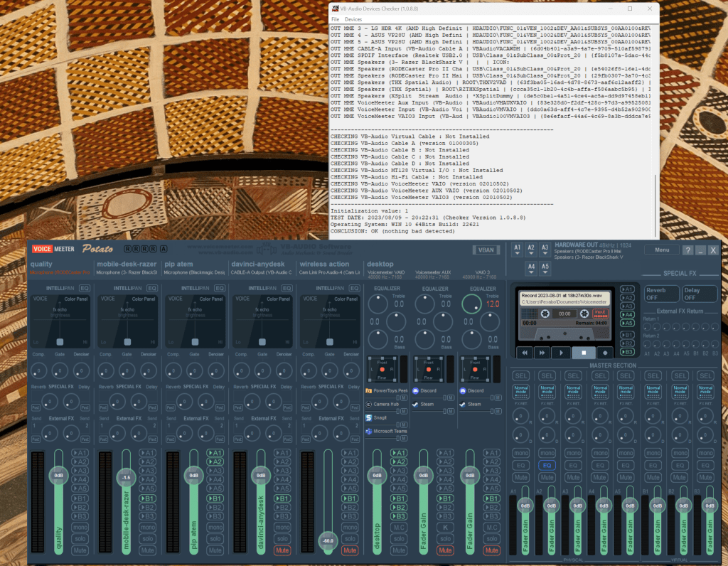728x566 pixels.
Task: Open the File menu in Devices Checker
Action: pos(335,19)
